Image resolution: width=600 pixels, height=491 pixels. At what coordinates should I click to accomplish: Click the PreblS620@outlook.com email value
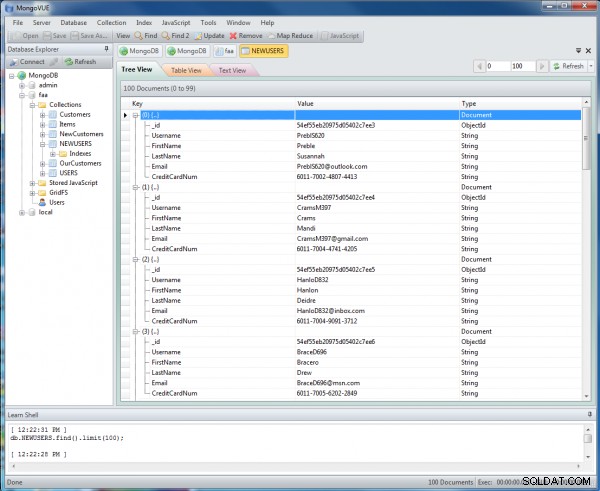(332, 166)
